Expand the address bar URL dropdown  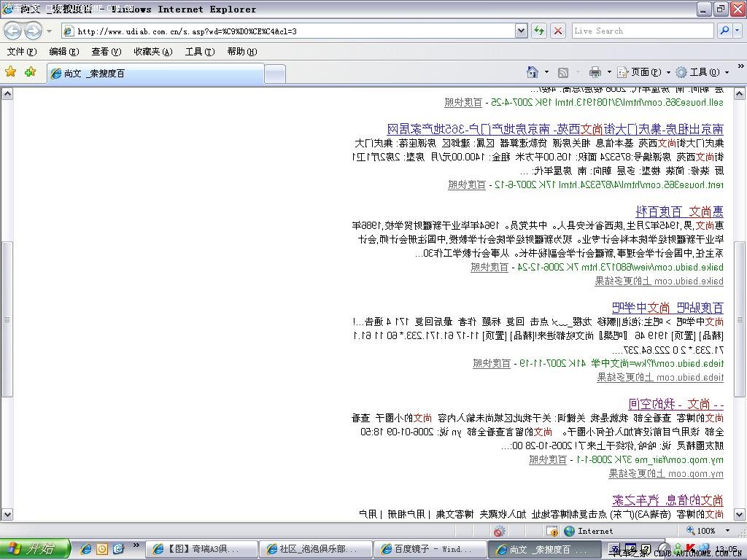(521, 31)
